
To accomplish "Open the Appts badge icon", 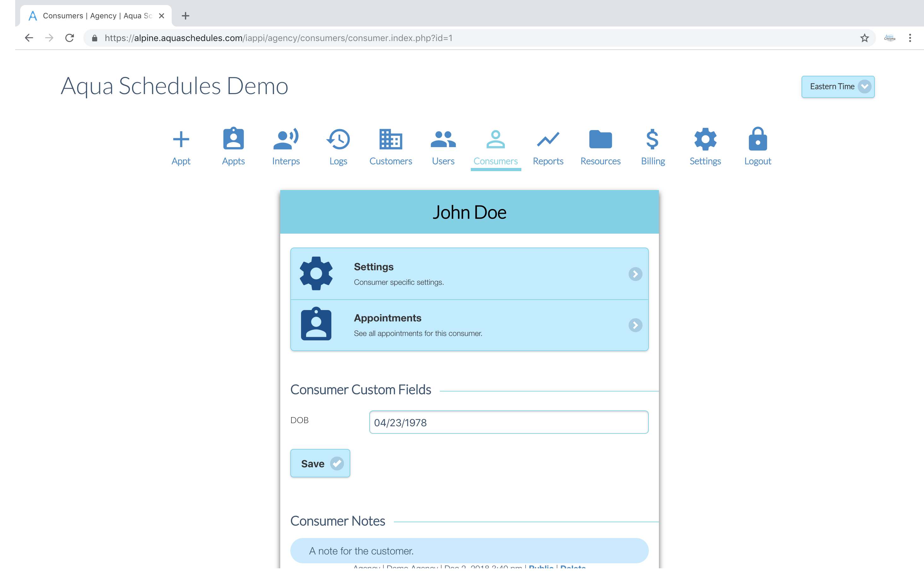I will (x=233, y=138).
